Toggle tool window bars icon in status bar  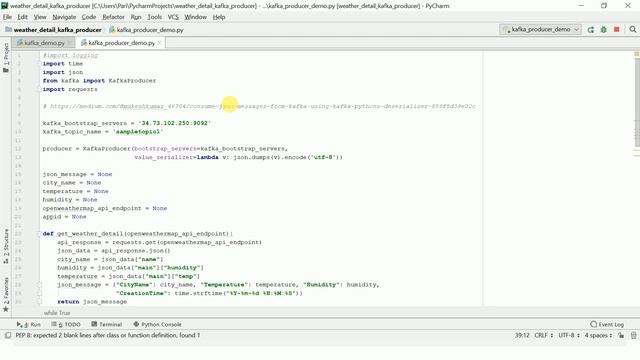tap(8, 335)
